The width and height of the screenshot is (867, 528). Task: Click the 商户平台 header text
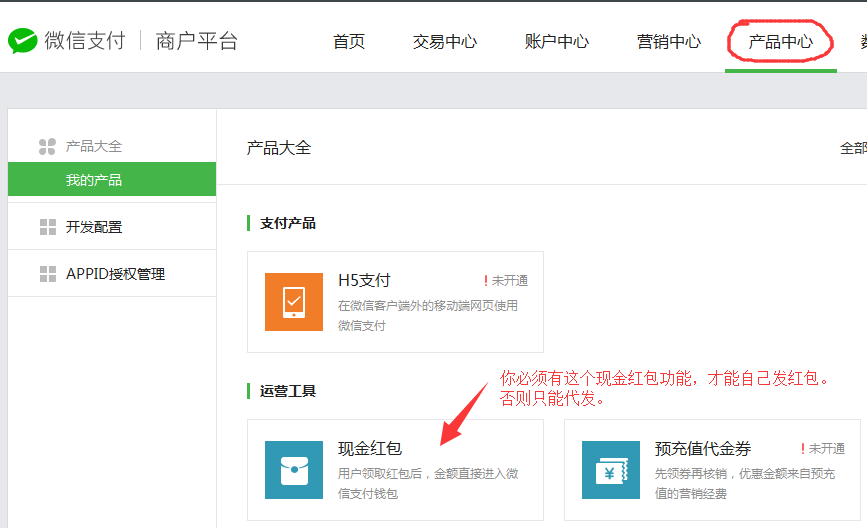[197, 41]
